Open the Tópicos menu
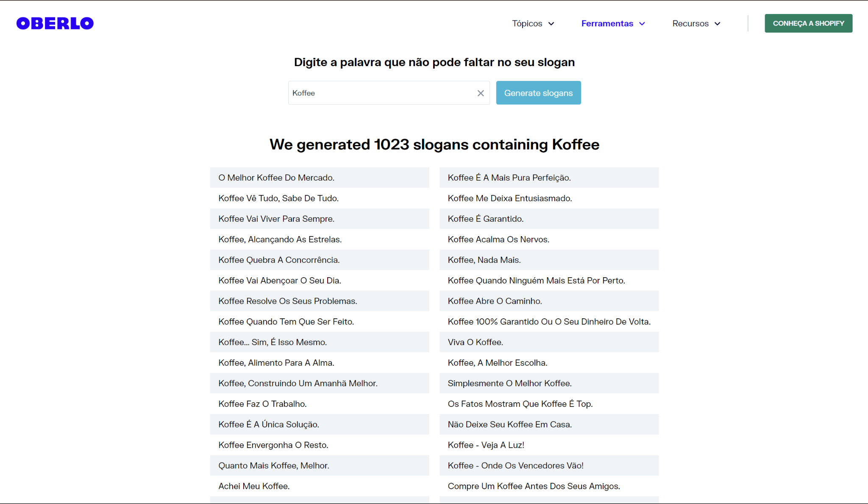868x504 pixels. (533, 23)
